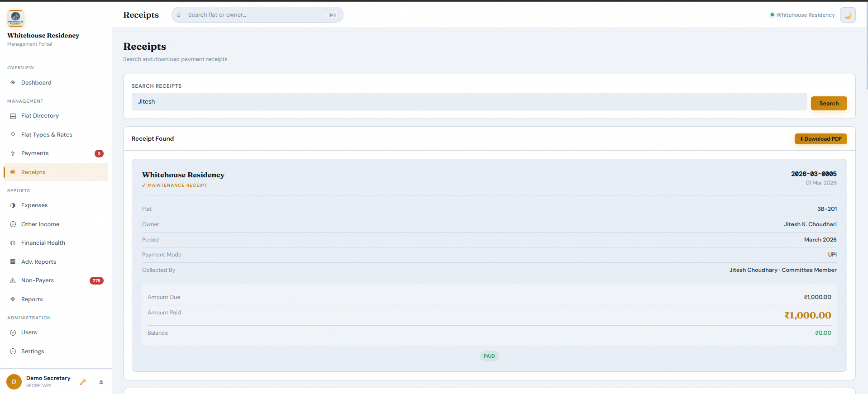The image size is (868, 394).
Task: Open Payments with 3 pending badge
Action: pos(35,153)
